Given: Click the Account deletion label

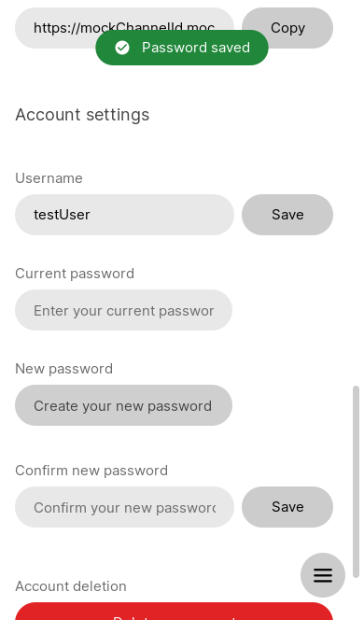Looking at the screenshot, I should pos(71,586).
